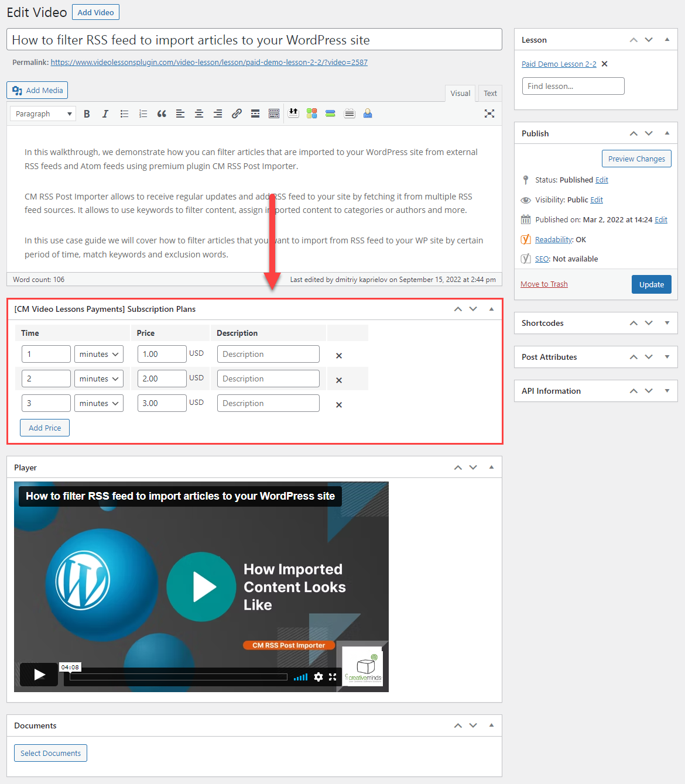This screenshot has height=784, width=685.
Task: Enter distraction-free fullscreen writing mode
Action: click(489, 114)
